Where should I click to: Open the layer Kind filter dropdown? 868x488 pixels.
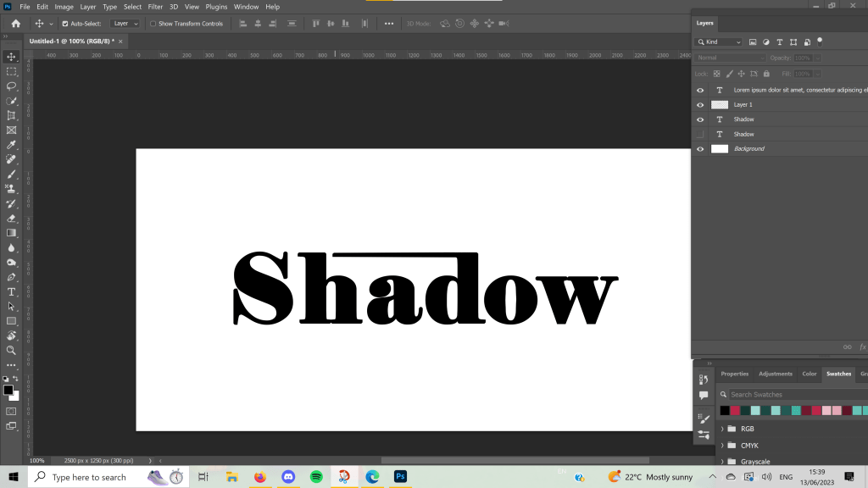[719, 42]
